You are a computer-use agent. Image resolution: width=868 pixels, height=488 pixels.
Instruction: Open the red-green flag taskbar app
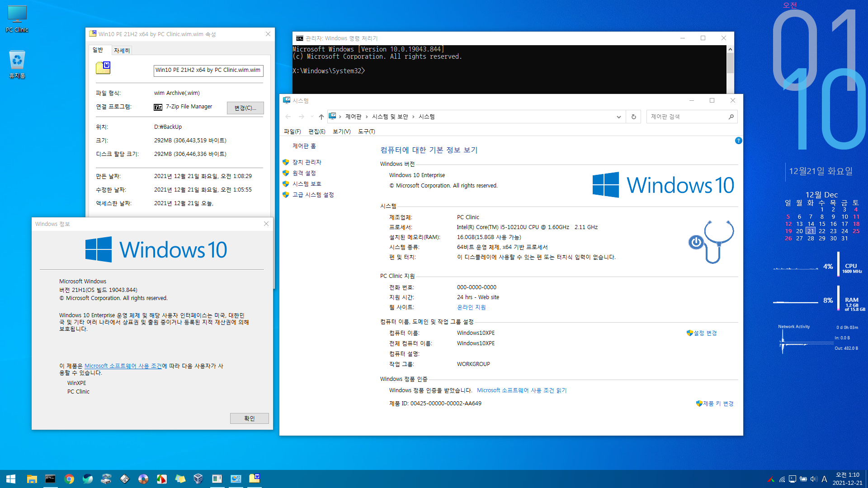coord(162,479)
